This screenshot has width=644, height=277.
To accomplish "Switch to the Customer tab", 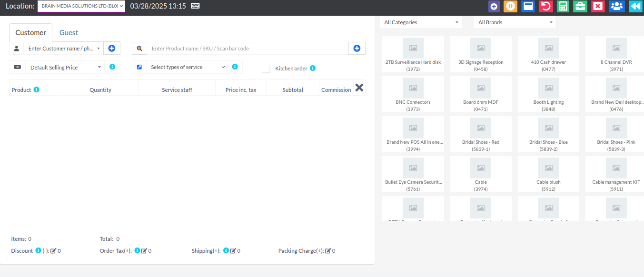I will pos(31,32).
